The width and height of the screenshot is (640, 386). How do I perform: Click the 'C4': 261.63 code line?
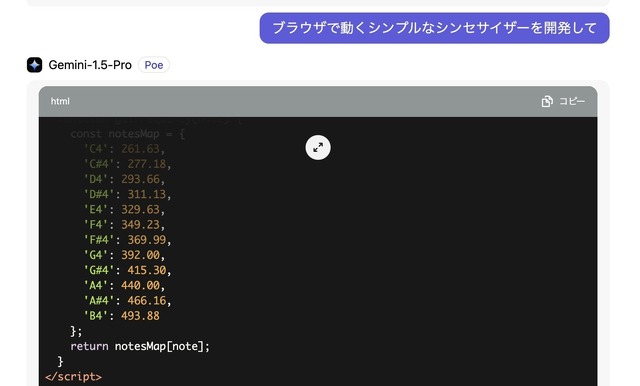pos(124,149)
